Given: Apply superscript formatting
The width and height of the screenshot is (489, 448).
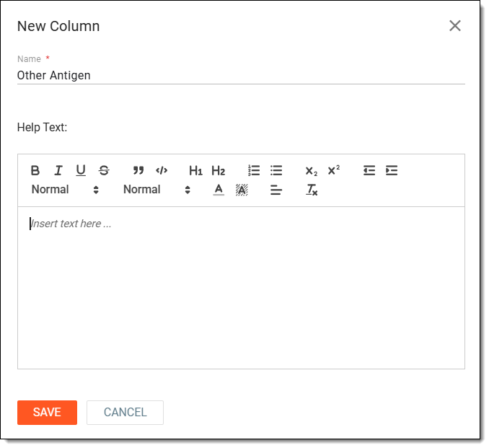Looking at the screenshot, I should pos(334,170).
